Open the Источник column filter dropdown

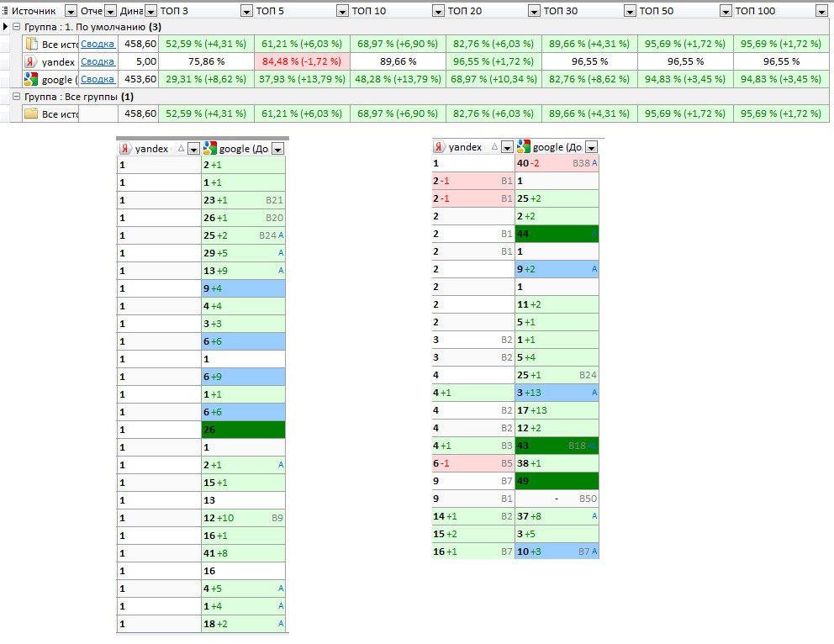pos(71,11)
